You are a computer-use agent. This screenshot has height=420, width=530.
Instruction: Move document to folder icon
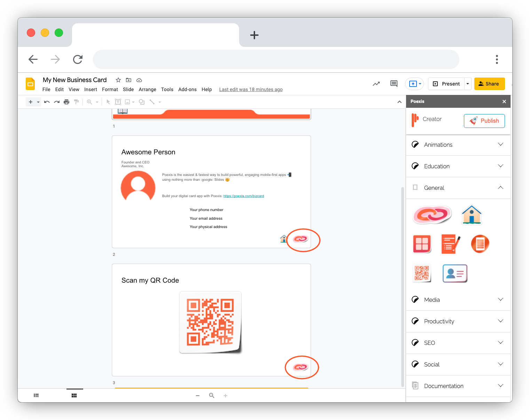pyautogui.click(x=128, y=80)
